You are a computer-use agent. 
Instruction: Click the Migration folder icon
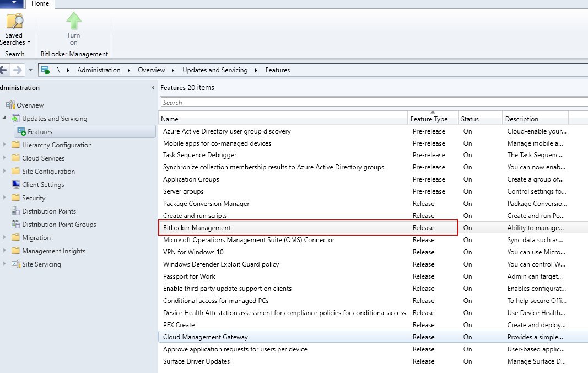(15, 237)
